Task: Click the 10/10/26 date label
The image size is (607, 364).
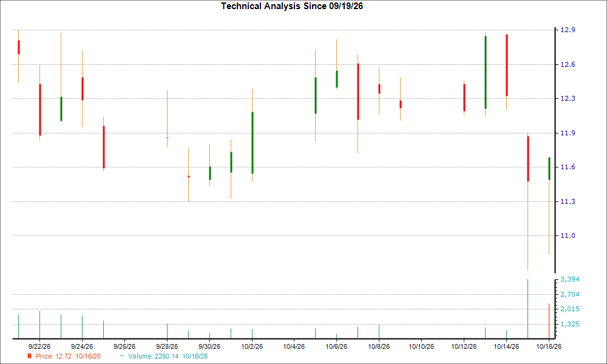Action: click(422, 346)
